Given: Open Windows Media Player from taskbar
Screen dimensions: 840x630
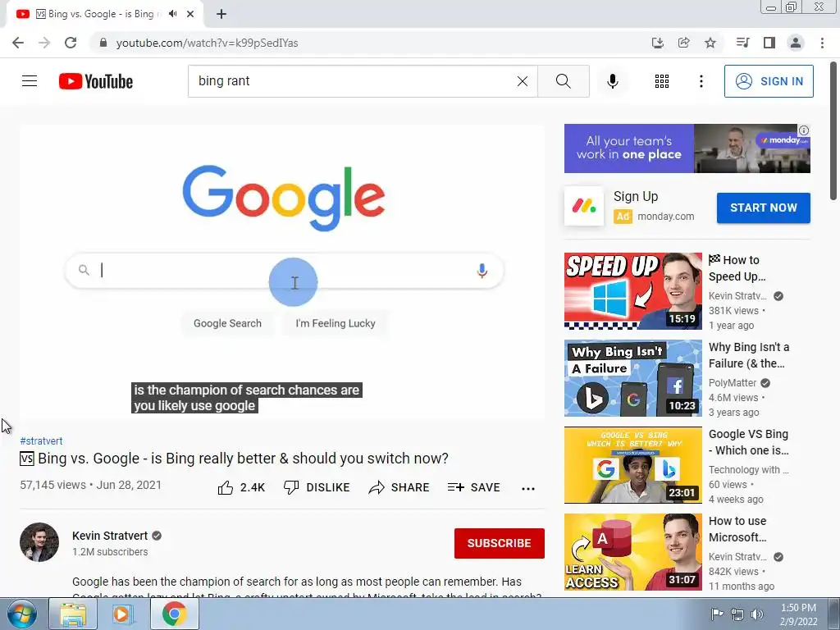Looking at the screenshot, I should (123, 614).
